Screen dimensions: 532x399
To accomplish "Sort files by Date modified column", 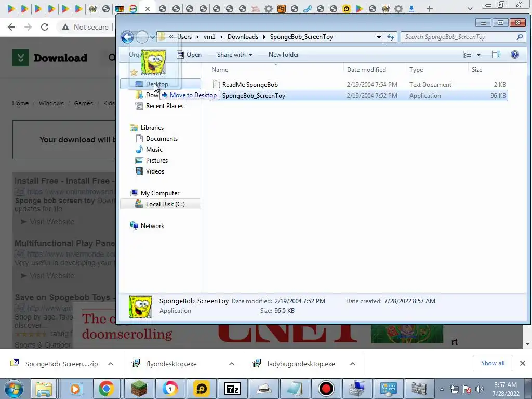I will [366, 70].
